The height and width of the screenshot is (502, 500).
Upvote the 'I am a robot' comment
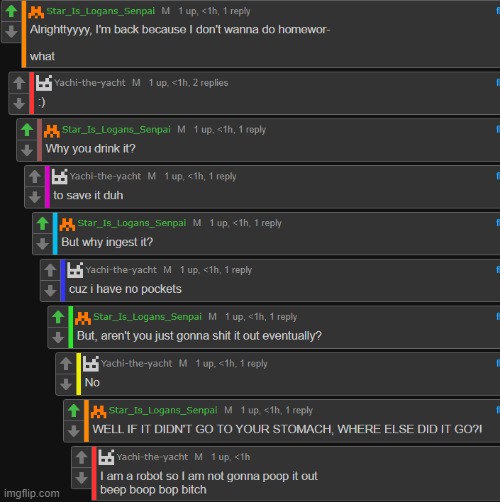tap(82, 457)
